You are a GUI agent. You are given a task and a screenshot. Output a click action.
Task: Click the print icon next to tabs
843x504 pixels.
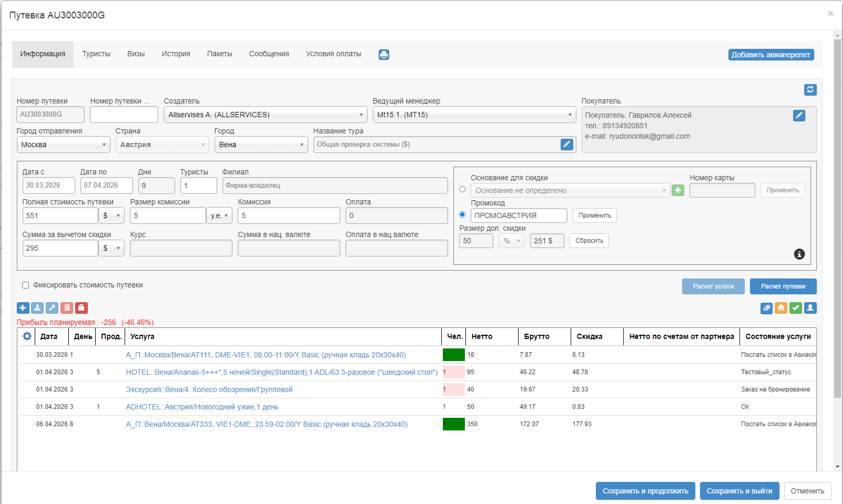point(384,55)
